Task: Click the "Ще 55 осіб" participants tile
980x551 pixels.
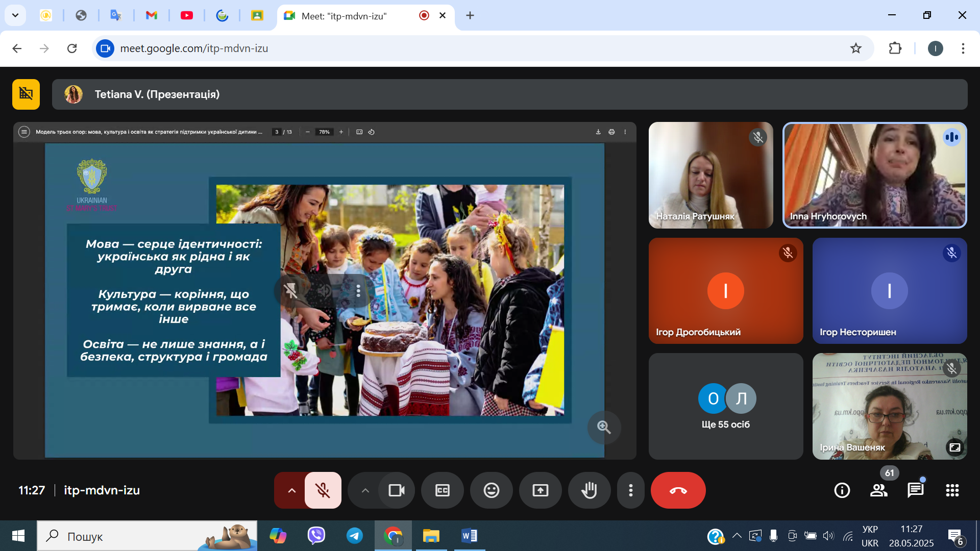Action: [x=725, y=406]
